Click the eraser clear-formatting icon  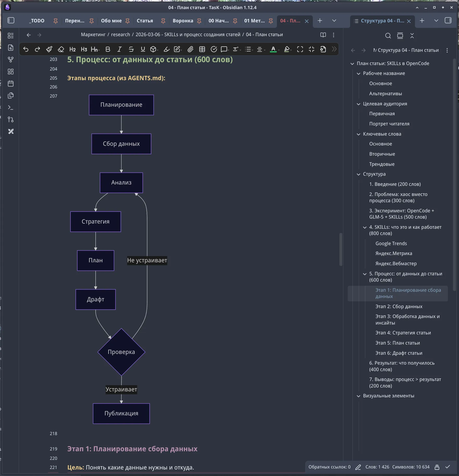(61, 49)
